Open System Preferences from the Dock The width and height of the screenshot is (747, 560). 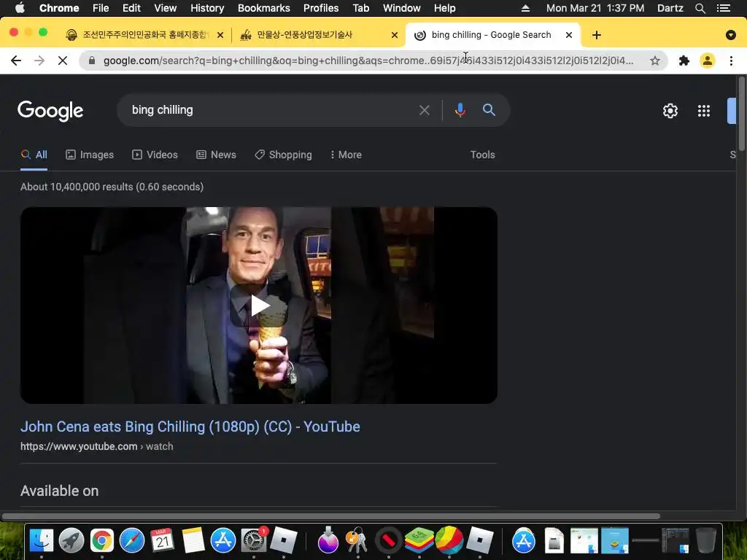click(253, 540)
